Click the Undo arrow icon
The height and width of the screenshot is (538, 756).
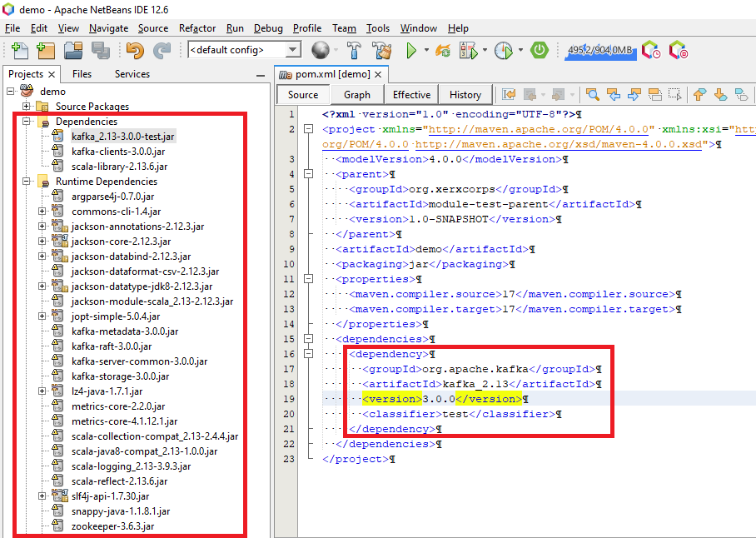[136, 50]
